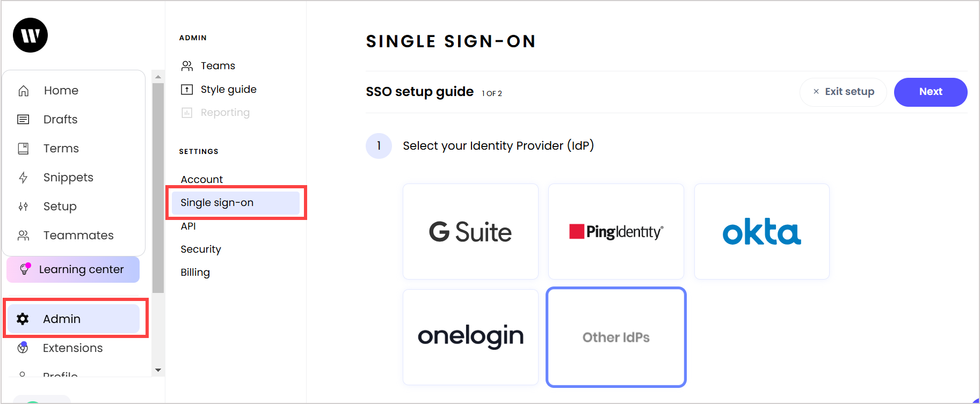Click the Drafts document icon
Viewport: 980px width, 404px height.
tap(23, 119)
